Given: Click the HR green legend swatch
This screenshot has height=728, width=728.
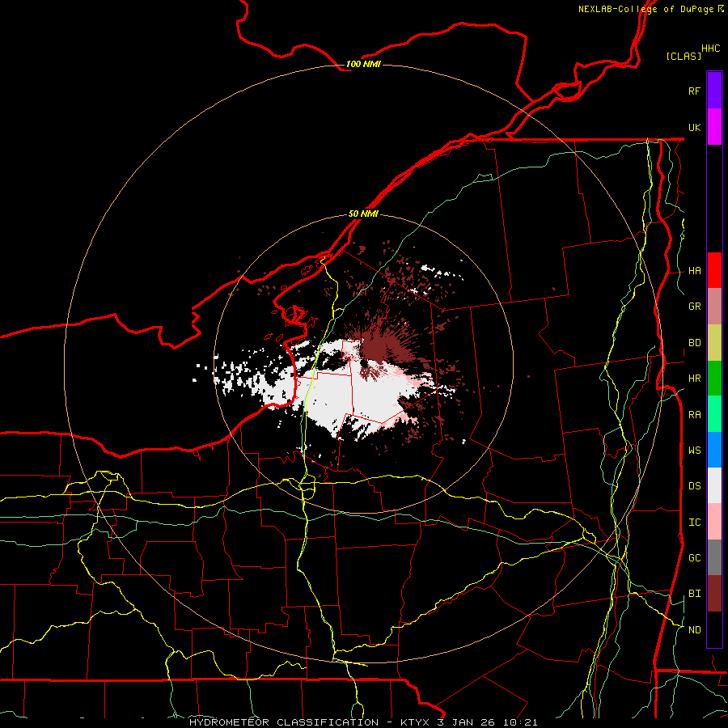Looking at the screenshot, I should pos(714,378).
